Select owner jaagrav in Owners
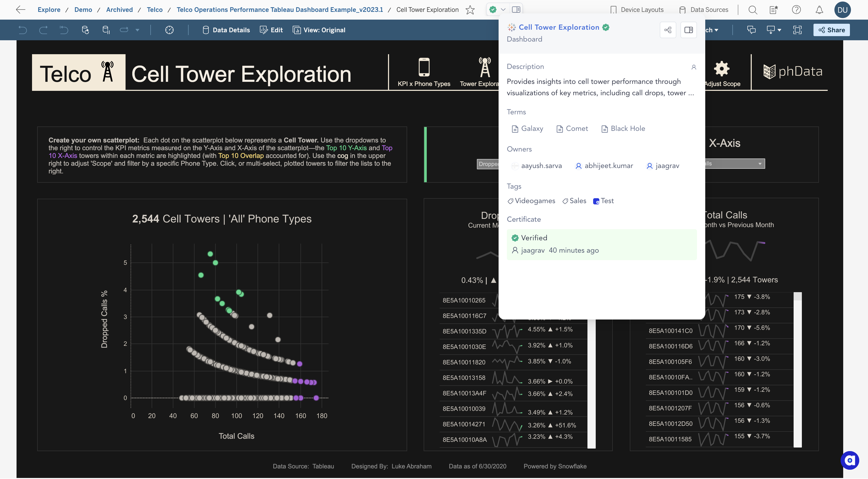This screenshot has width=868, height=479. click(x=662, y=166)
